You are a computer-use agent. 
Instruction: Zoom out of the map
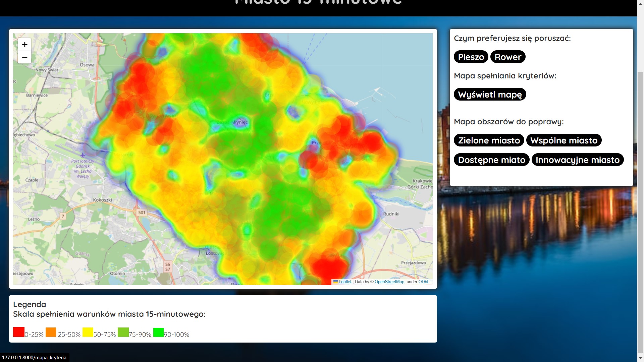click(24, 57)
